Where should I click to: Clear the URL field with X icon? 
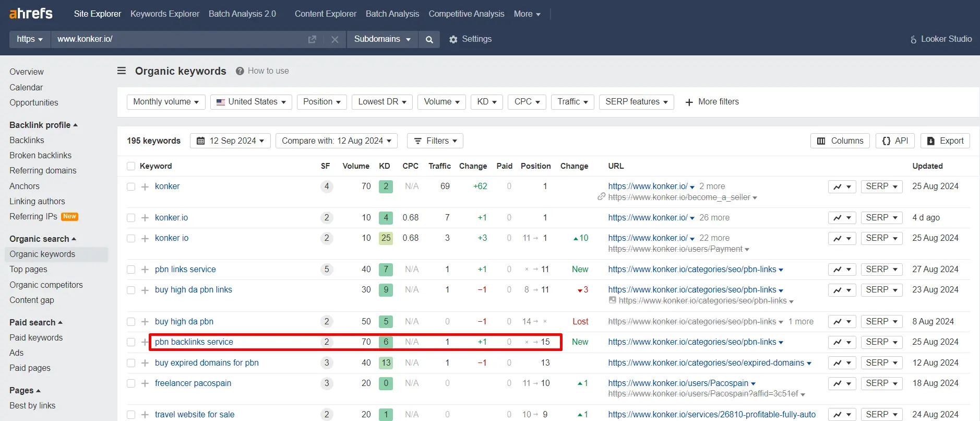pos(335,39)
